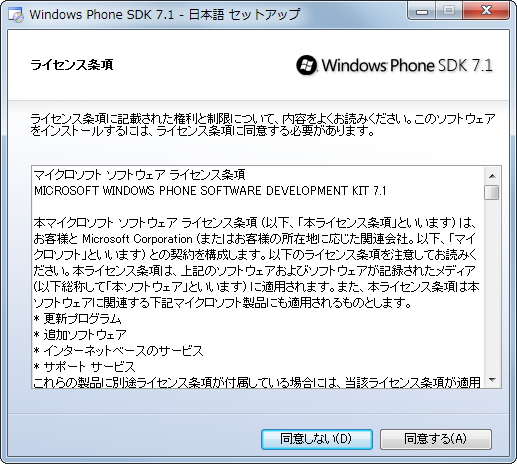Click the bullet * 追加ソフトウェア

pyautogui.click(x=80, y=335)
